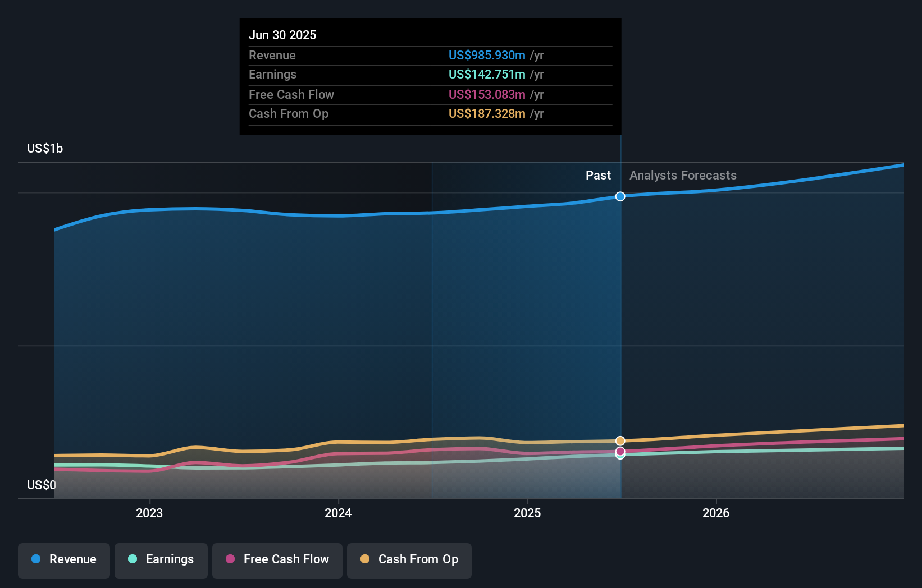Click the Past section label
The image size is (922, 588).
598,175
